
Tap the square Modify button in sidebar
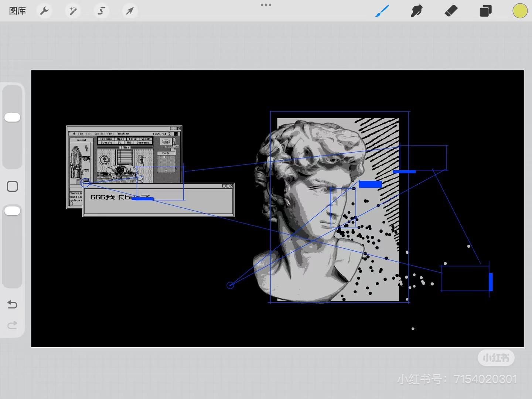12,187
